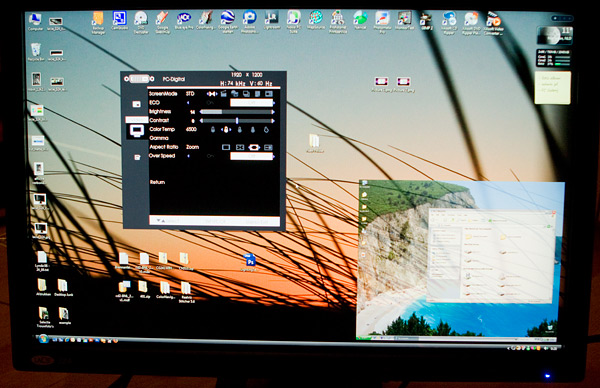The width and height of the screenshot is (600, 388).
Task: Launch the Photomatix Pro shortcut
Action: pos(382,23)
